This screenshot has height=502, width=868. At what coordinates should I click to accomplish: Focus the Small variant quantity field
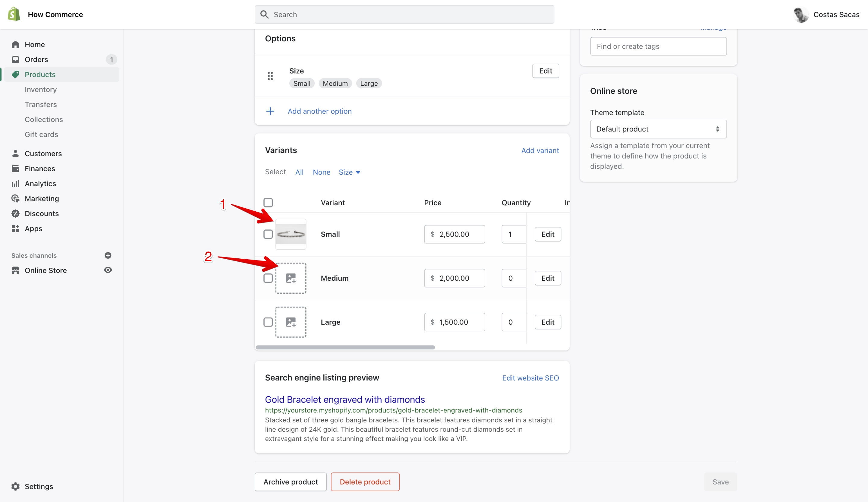514,234
